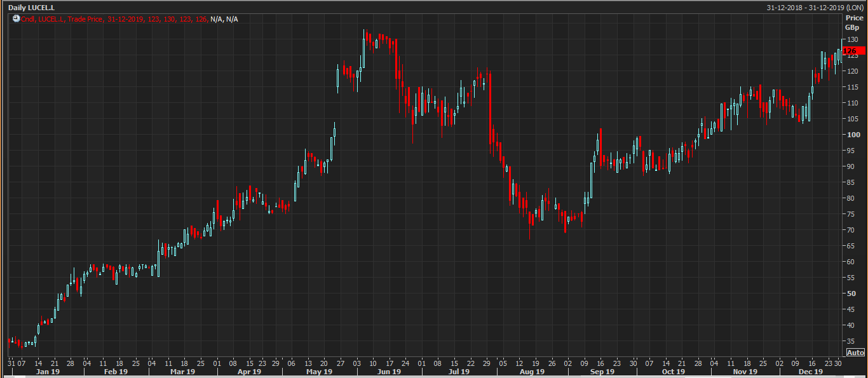The height and width of the screenshot is (378, 868).
Task: Click the 35 price axis label
Action: click(x=850, y=341)
